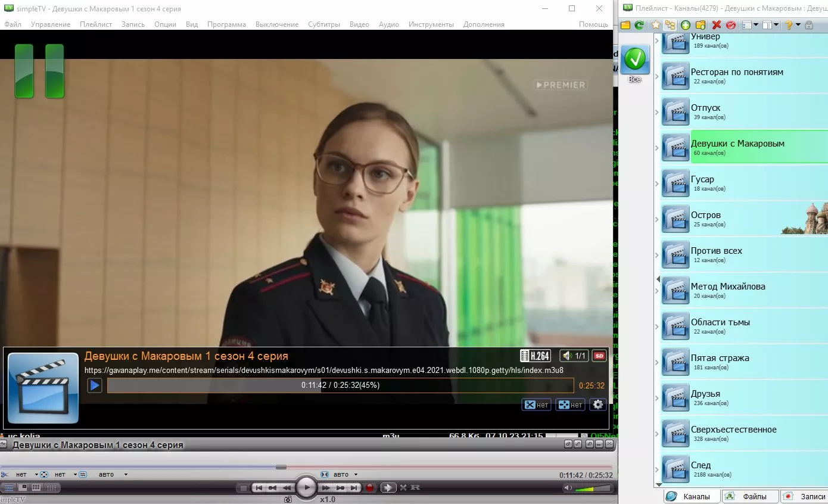Open Запись menu
Image resolution: width=828 pixels, height=504 pixels.
coord(133,24)
